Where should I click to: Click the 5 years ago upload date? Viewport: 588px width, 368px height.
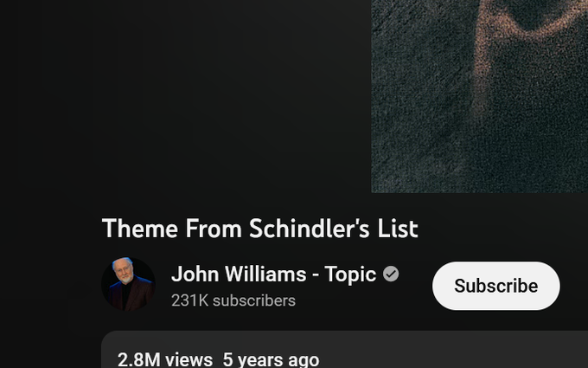click(271, 359)
